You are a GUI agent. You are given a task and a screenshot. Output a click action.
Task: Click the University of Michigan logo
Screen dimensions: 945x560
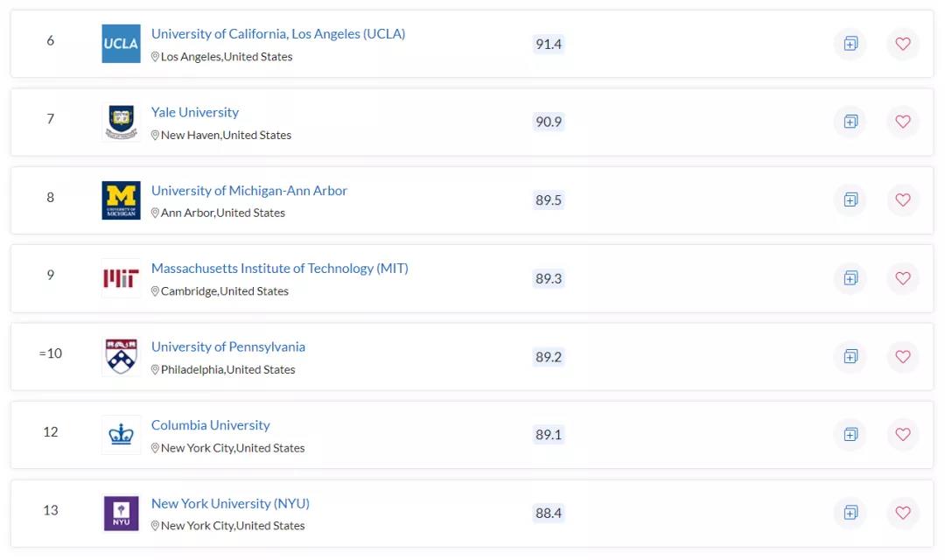[121, 200]
